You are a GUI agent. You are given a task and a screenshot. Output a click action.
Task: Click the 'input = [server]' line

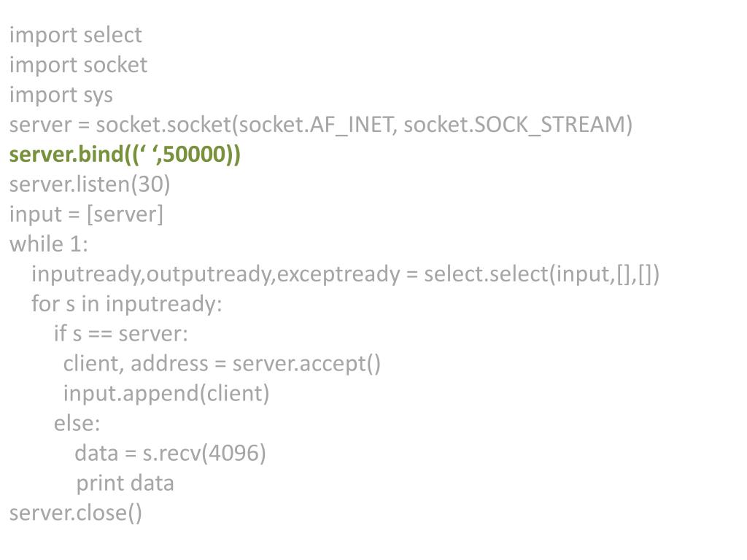86,214
